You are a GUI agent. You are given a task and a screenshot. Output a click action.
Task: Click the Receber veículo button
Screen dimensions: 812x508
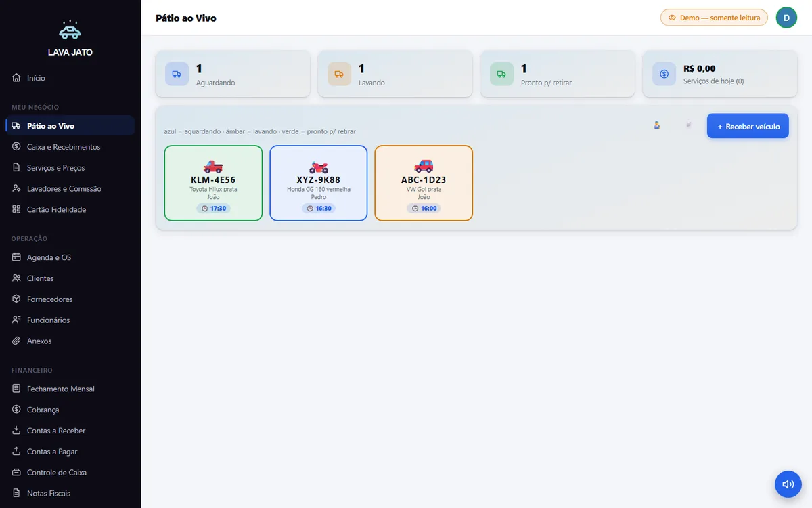click(748, 126)
